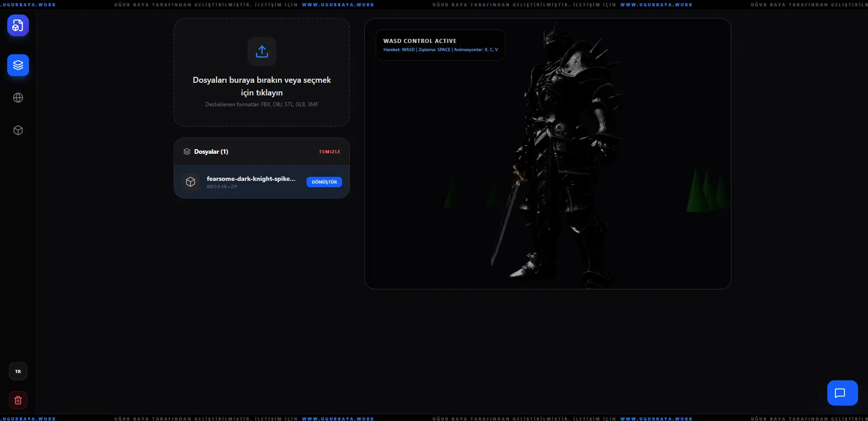Viewport: 868px width, 421px height.
Task: Click the 'Desteklenen formatlar' text line
Action: point(262,104)
